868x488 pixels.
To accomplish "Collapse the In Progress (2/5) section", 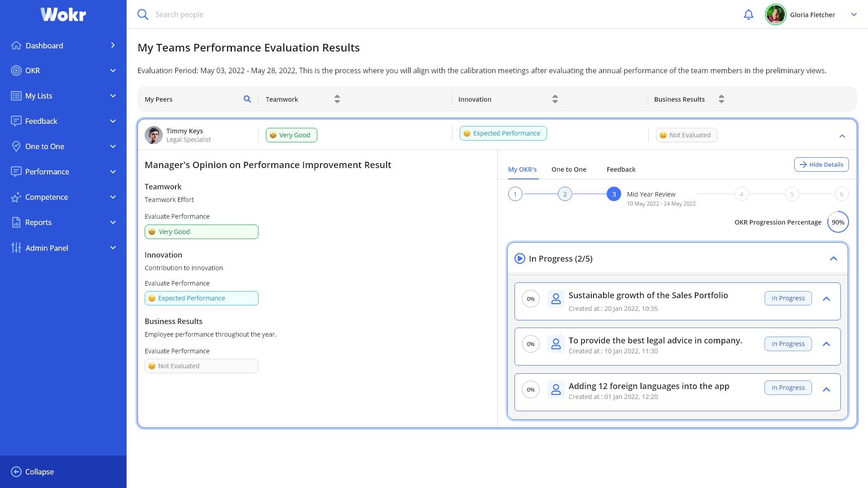I will point(834,258).
